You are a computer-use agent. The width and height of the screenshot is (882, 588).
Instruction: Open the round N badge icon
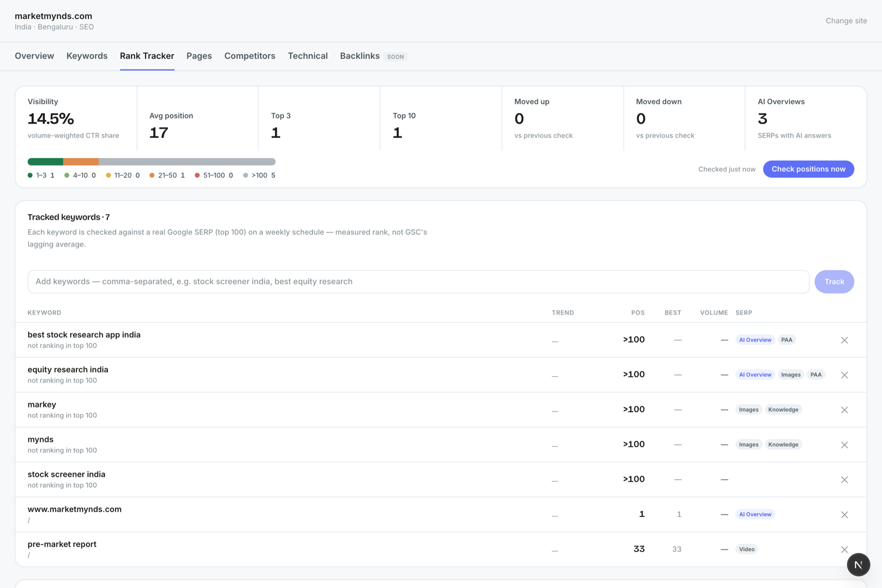(x=858, y=565)
